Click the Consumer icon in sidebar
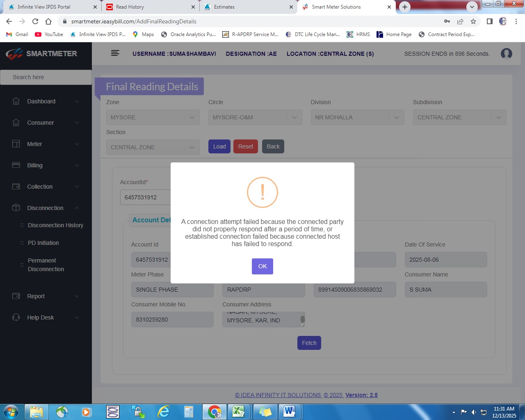The width and height of the screenshot is (525, 420). 16,123
